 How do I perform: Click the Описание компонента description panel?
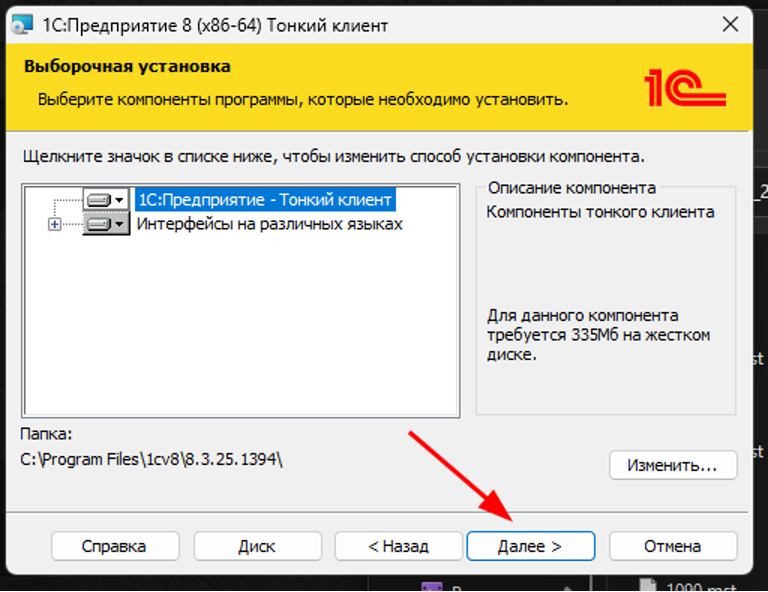tap(605, 300)
